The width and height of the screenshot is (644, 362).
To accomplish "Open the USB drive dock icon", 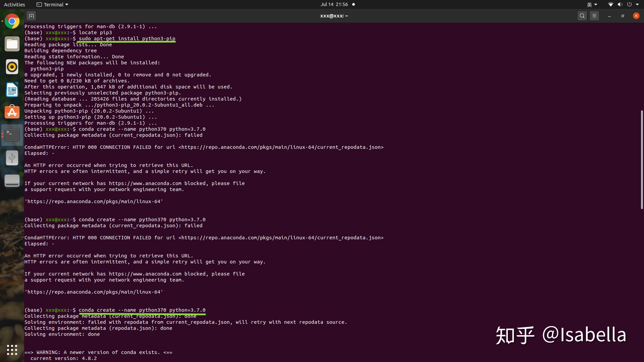I will point(12,158).
